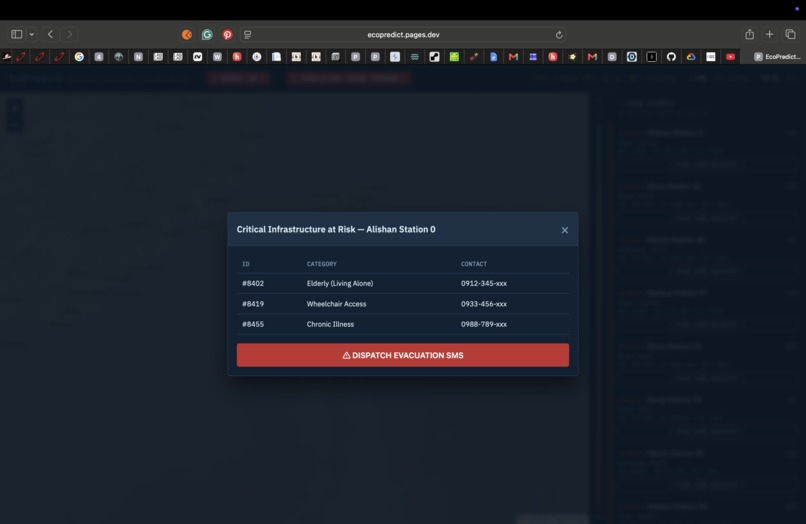This screenshot has width=806, height=524.
Task: Select record #8455
Action: 253,324
